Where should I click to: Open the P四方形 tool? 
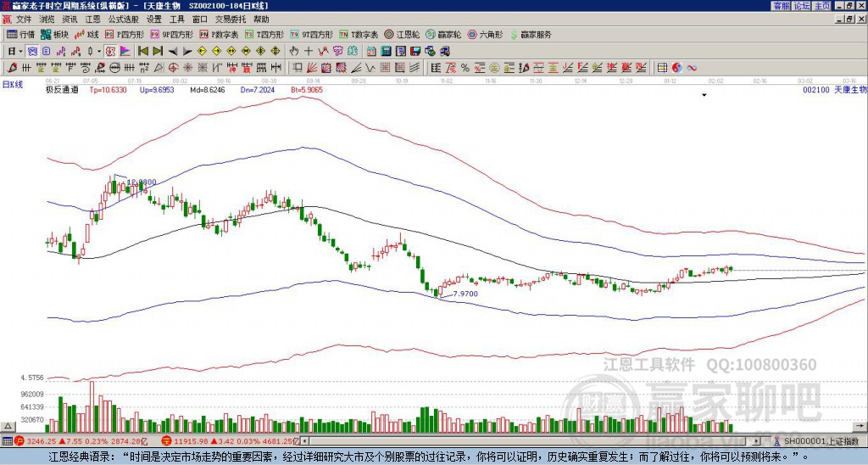click(x=125, y=34)
